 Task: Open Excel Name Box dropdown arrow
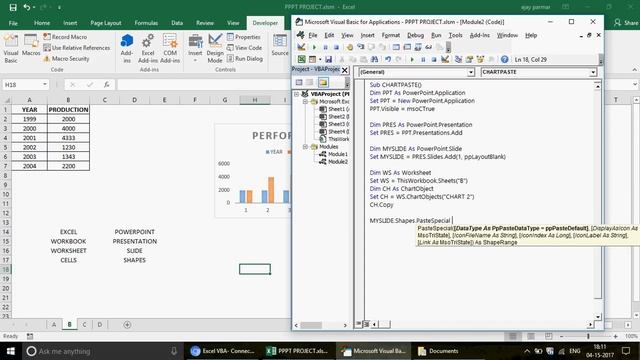[x=44, y=84]
